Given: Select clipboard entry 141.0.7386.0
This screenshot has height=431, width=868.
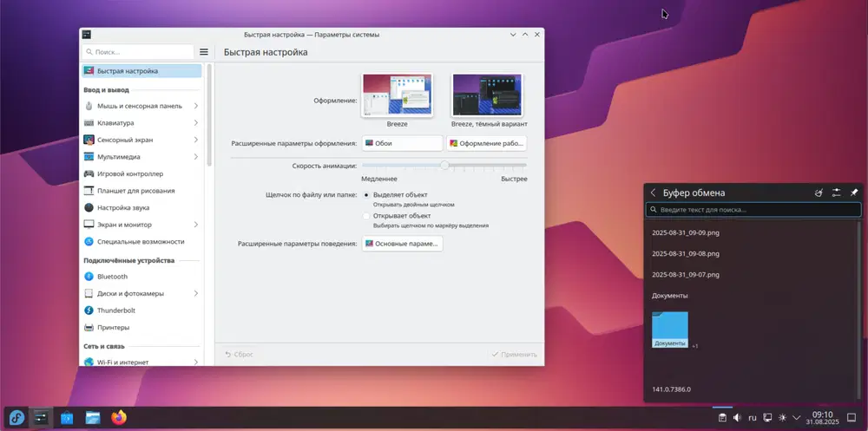Looking at the screenshot, I should [671, 389].
